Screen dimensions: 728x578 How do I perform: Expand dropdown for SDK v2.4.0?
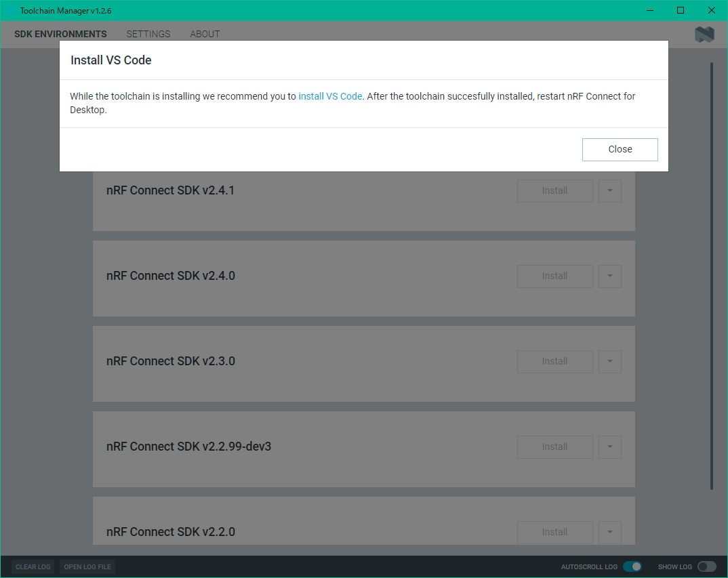(x=610, y=276)
